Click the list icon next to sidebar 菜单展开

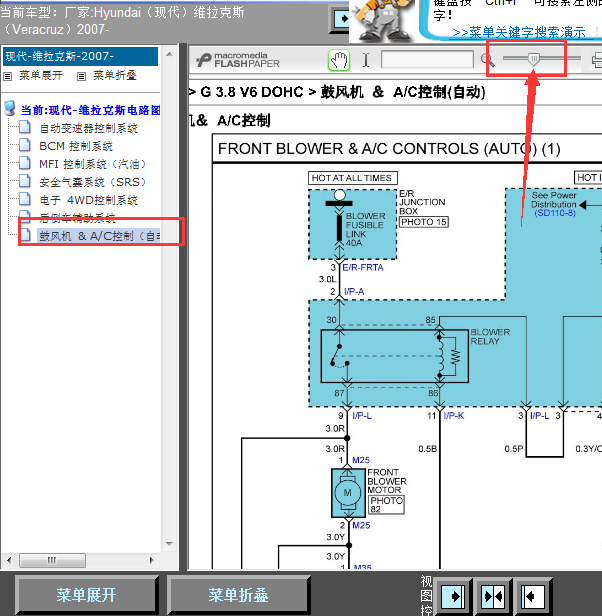coord(7,76)
